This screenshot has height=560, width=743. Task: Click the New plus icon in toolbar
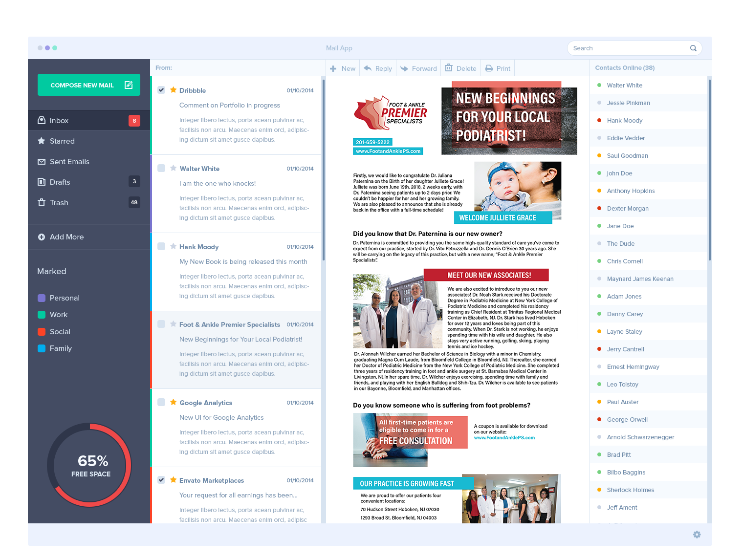pos(333,68)
